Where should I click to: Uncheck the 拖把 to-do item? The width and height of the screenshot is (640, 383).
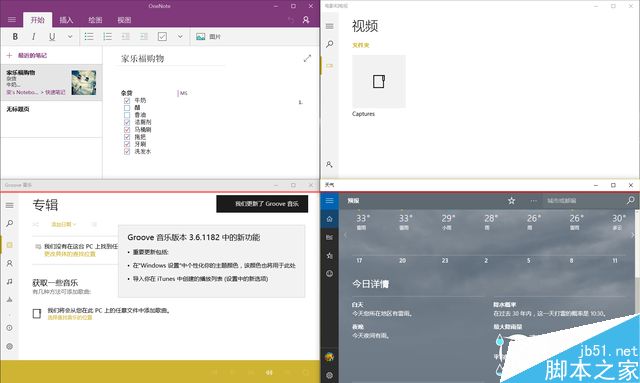point(127,137)
